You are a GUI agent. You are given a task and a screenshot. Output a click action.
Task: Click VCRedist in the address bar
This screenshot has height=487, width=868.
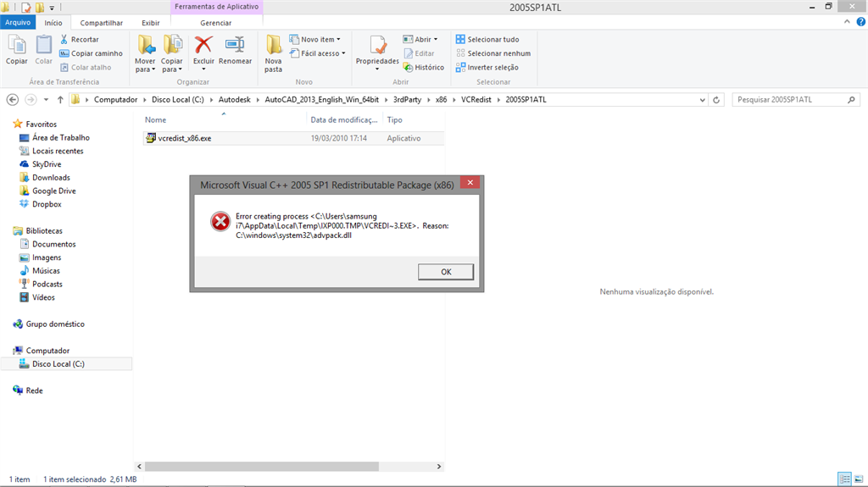pyautogui.click(x=476, y=100)
